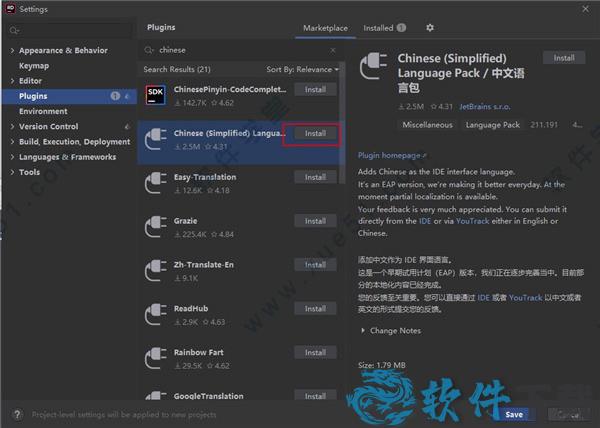Expand the Change Notes section

[x=362, y=331]
